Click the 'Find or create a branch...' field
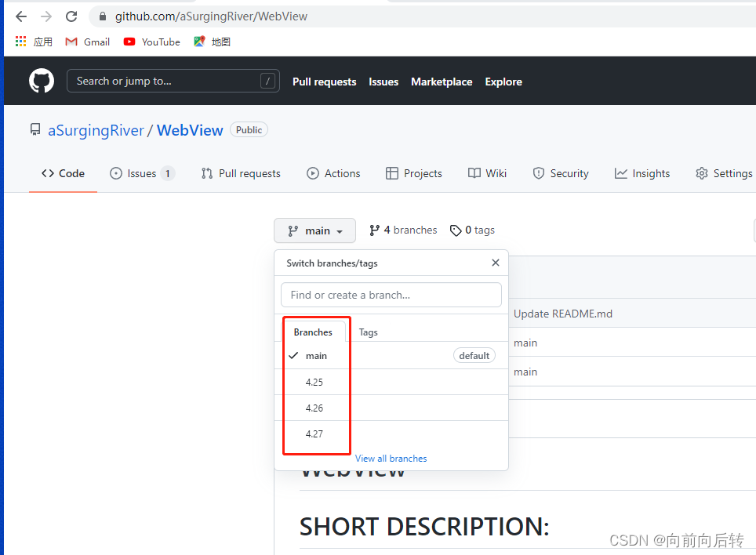This screenshot has height=555, width=756. (391, 295)
